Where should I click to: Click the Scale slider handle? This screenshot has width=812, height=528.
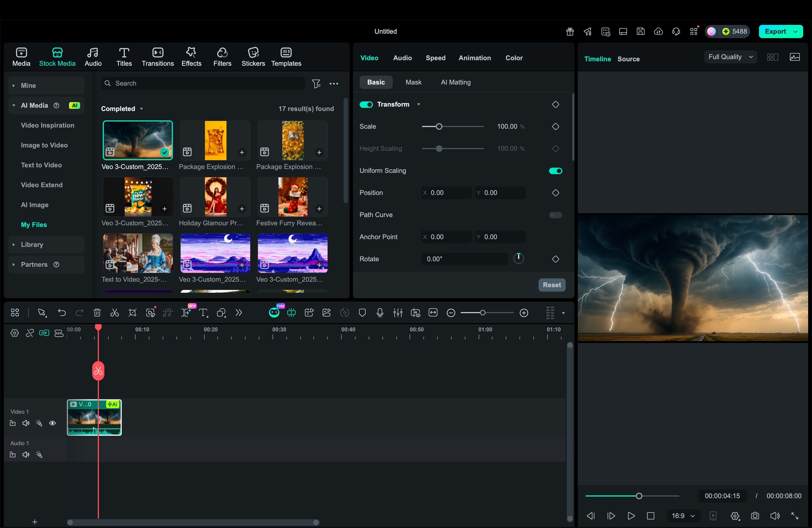point(439,126)
